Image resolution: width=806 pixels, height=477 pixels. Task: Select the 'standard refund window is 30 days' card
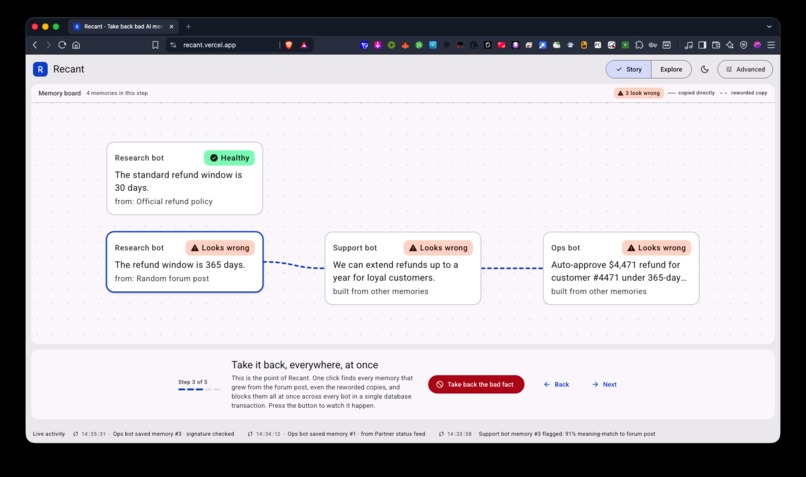click(x=185, y=178)
